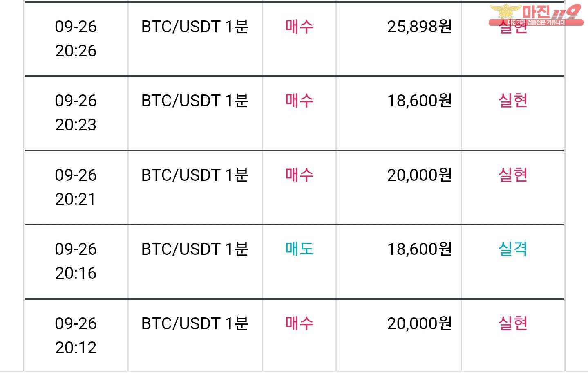
Task: Click the 09-26 20:12 date cell
Action: 76,336
